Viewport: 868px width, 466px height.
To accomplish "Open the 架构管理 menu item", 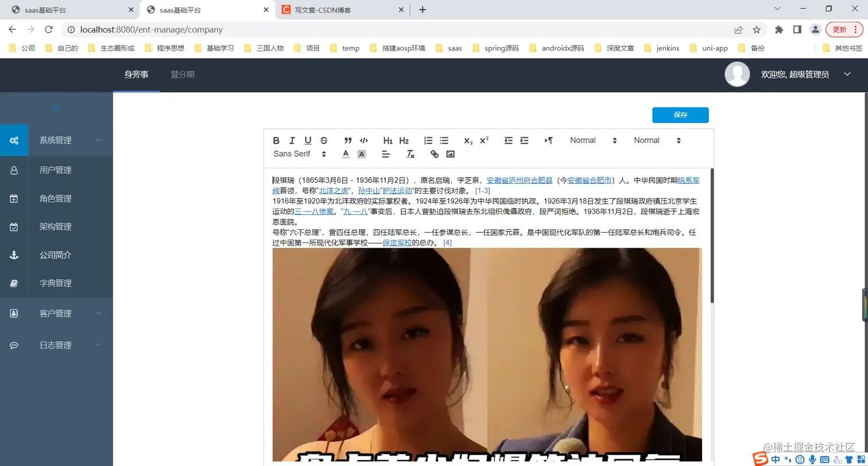I will pos(56,226).
